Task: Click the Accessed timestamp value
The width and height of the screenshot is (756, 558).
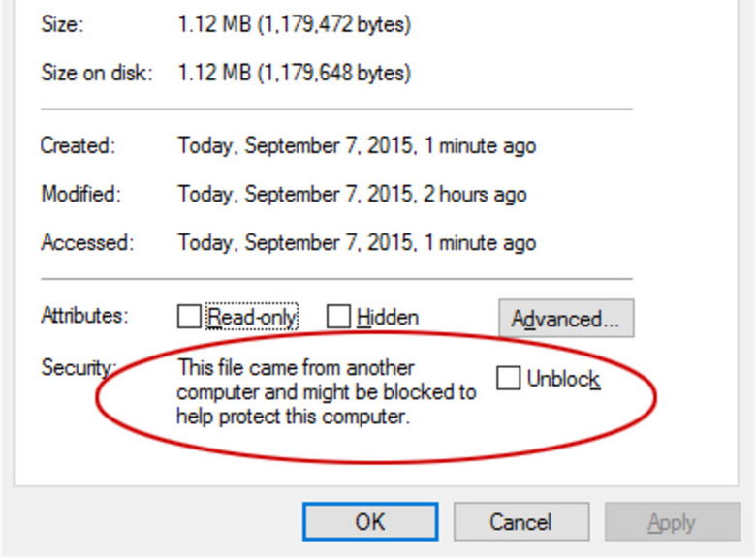Action: pos(357,242)
